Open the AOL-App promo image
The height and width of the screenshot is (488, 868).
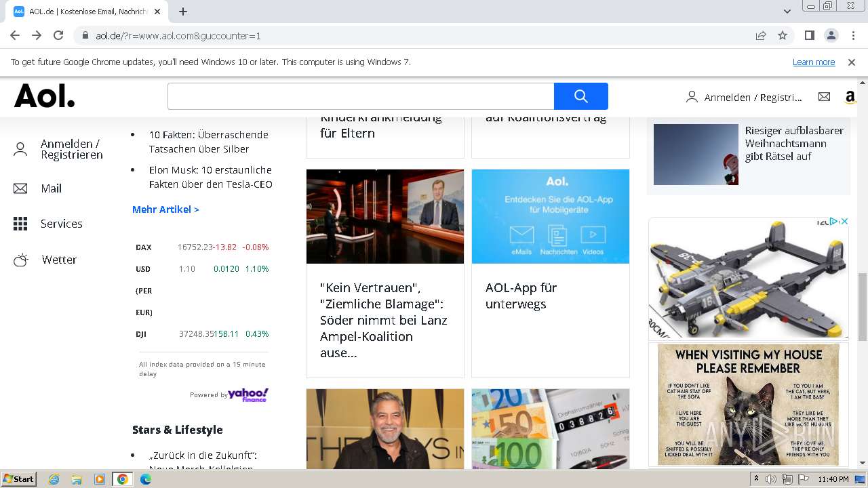pos(551,216)
